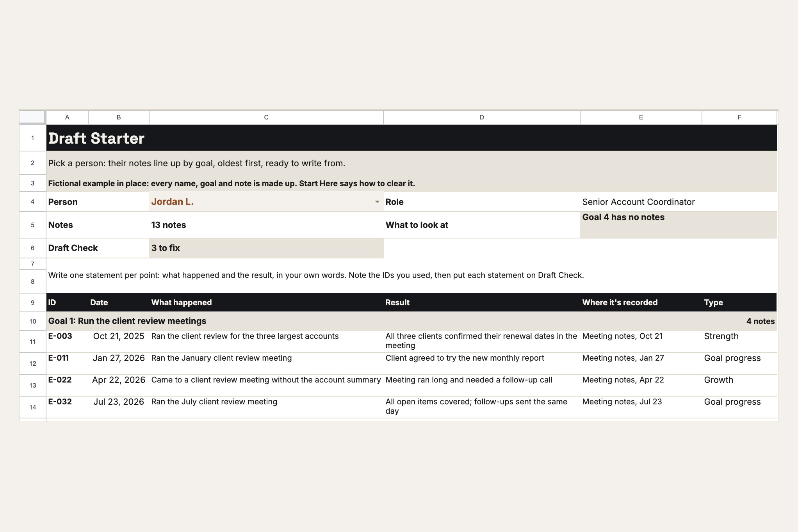Screen dimensions: 798x532
Task: Click 'Meeting ran long and needed a follow-up call'
Action: (469, 380)
